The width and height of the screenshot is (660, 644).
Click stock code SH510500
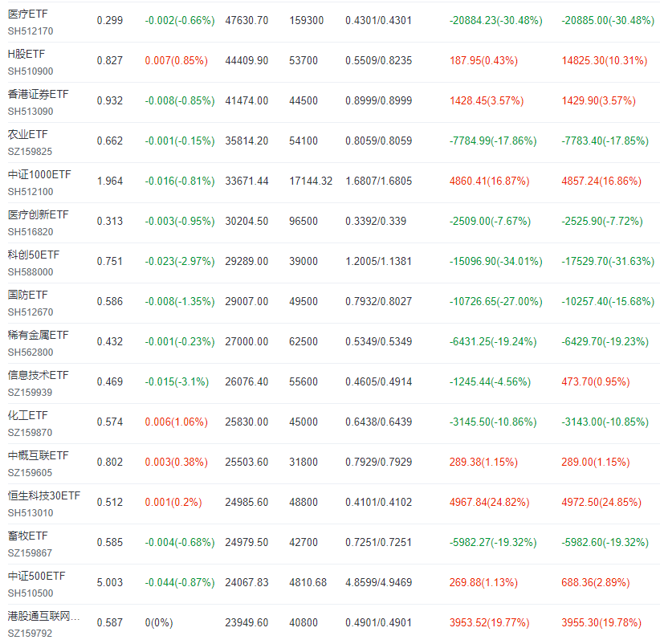click(31, 593)
